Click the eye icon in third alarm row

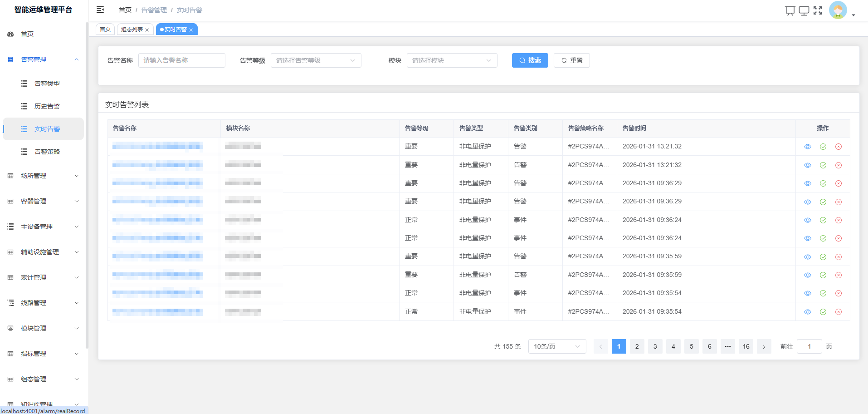(808, 183)
